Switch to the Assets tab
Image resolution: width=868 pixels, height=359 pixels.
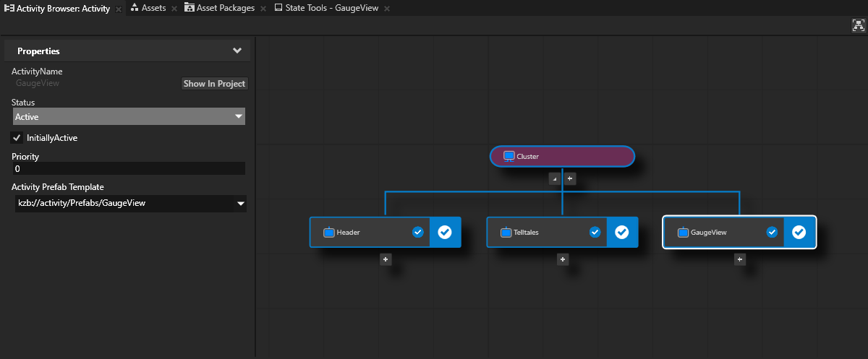(x=153, y=8)
